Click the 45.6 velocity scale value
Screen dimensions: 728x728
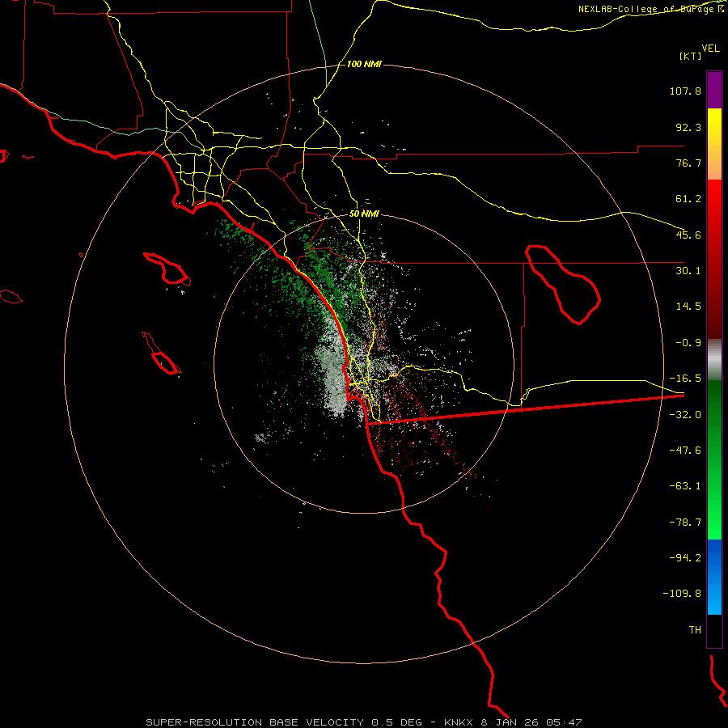[688, 235]
